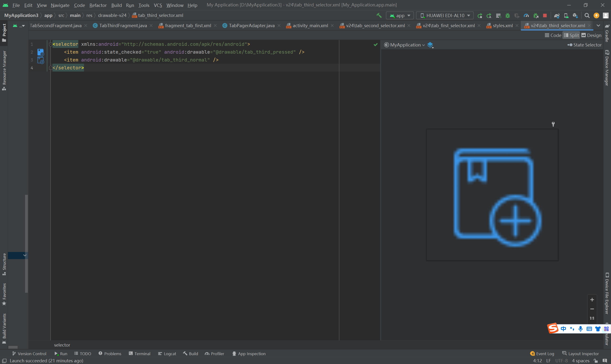This screenshot has width=611, height=364.
Task: Open the HUAWEI EDI-AL10 device dropdown
Action: coord(445,15)
